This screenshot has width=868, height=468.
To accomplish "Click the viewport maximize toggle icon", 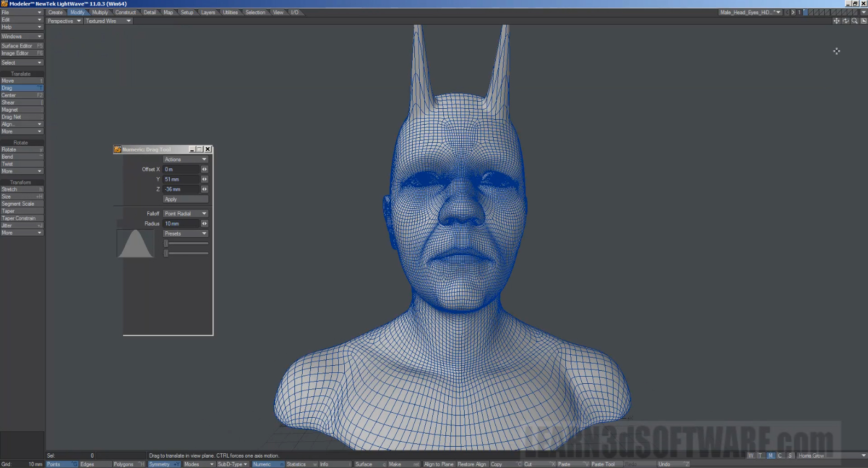I will pos(864,21).
